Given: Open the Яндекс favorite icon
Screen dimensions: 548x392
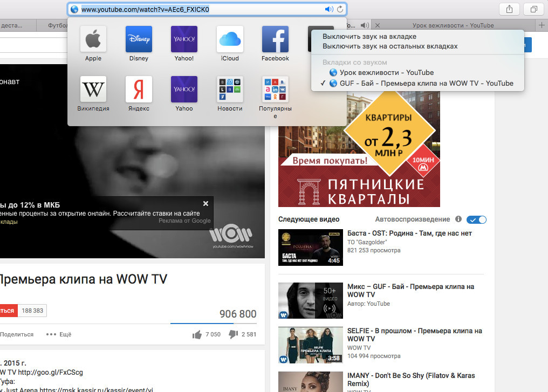Looking at the screenshot, I should point(139,89).
